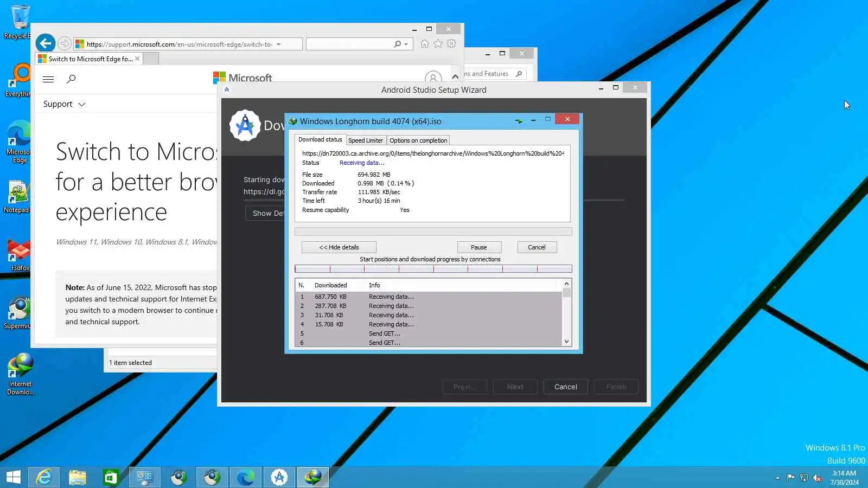Open Internet Explorer's Favorites star
Screen dimensions: 868x488
click(438, 43)
